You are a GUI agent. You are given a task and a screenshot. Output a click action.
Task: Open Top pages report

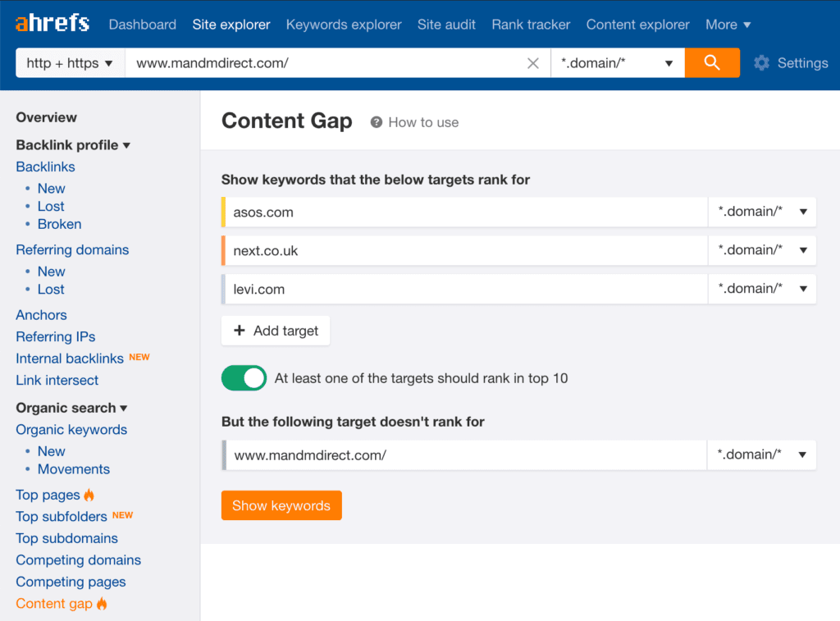[x=48, y=495]
